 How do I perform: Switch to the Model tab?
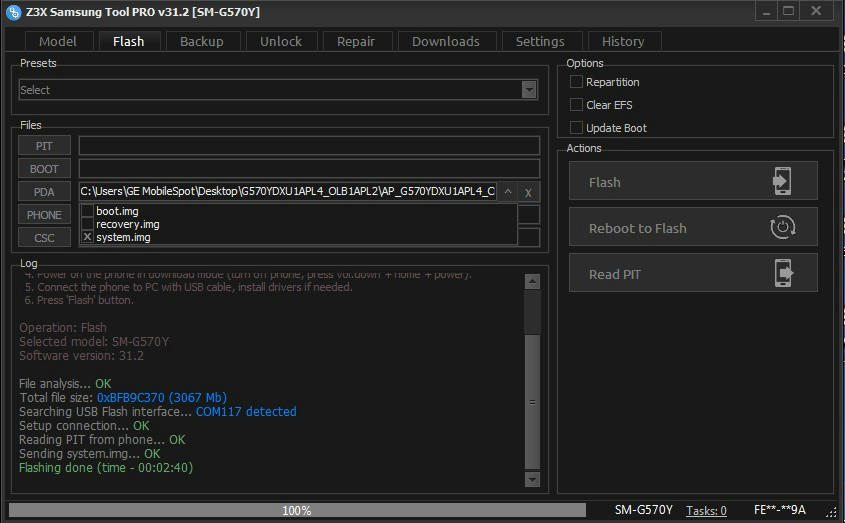[x=58, y=42]
